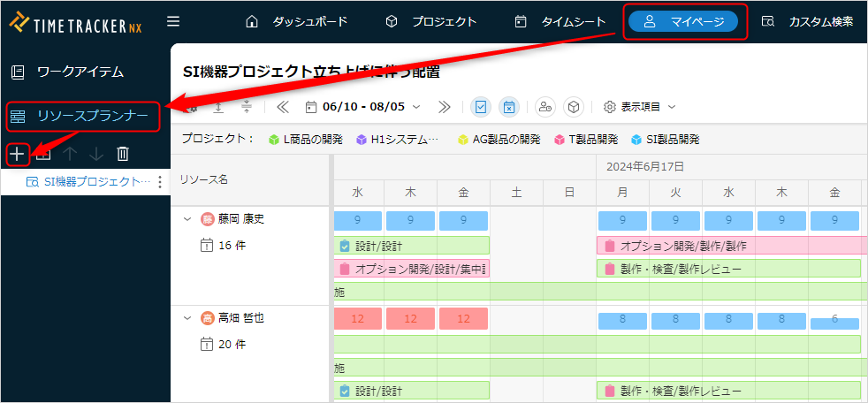Viewport: 868px width, 403px height.
Task: Collapse the 藤岡 康史 resource row
Action: [187, 219]
